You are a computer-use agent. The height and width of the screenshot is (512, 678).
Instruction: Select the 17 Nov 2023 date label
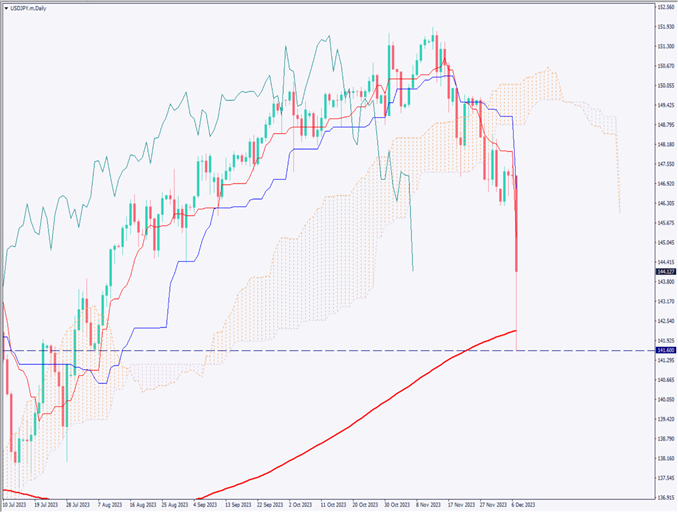coord(460,506)
